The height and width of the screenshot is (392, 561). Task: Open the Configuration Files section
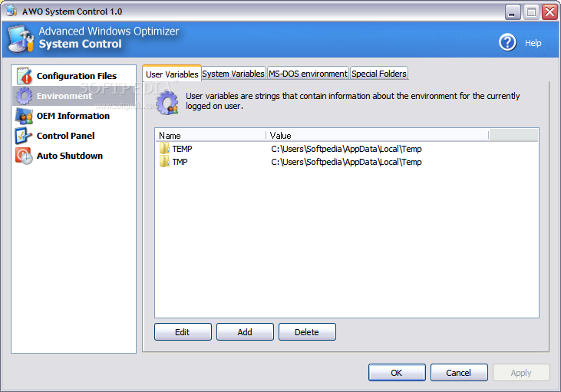77,76
